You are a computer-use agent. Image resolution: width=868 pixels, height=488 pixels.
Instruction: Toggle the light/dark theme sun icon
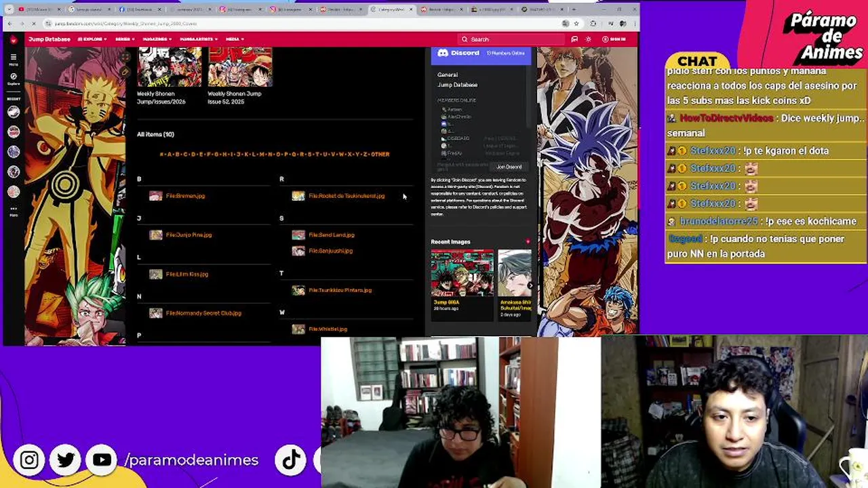588,39
